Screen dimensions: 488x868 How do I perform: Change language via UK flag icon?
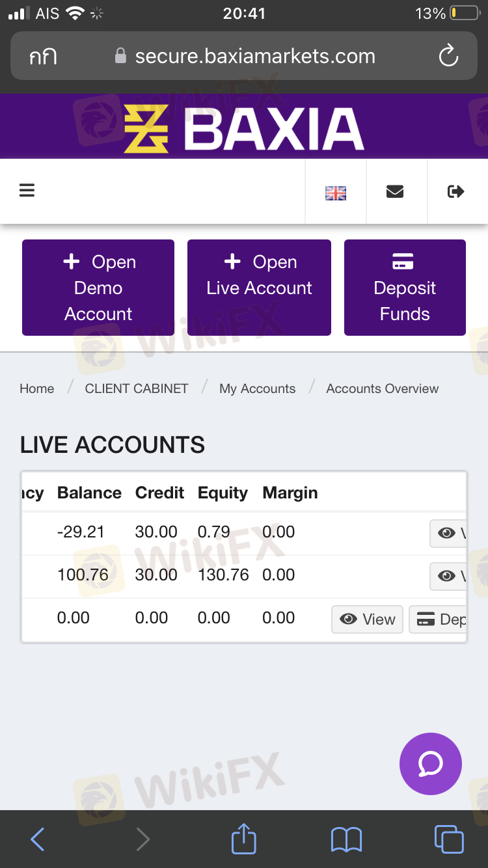tap(336, 193)
